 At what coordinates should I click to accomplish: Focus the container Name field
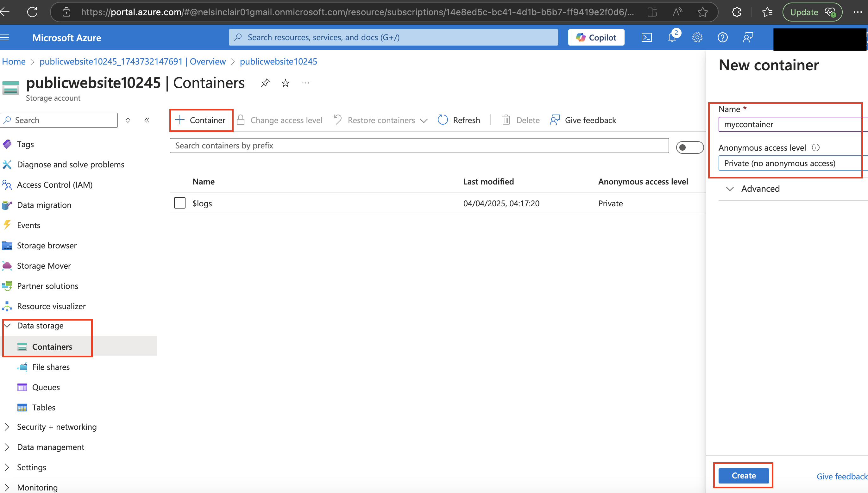(x=793, y=124)
